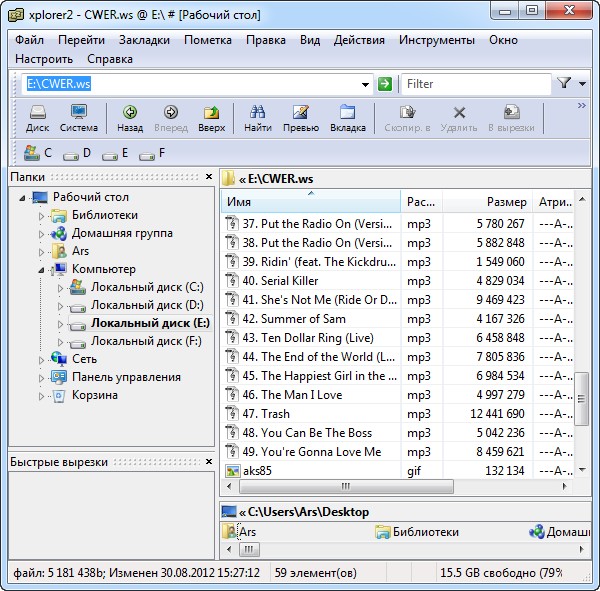The image size is (600, 591).
Task: Expand the Библиотеки tree node
Action: coord(41,216)
